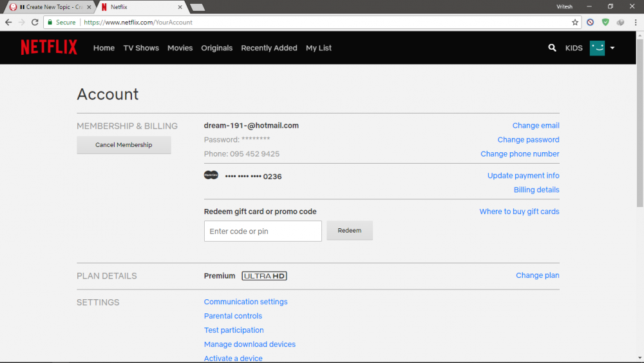Open Netflix search magnifier icon

coord(552,48)
